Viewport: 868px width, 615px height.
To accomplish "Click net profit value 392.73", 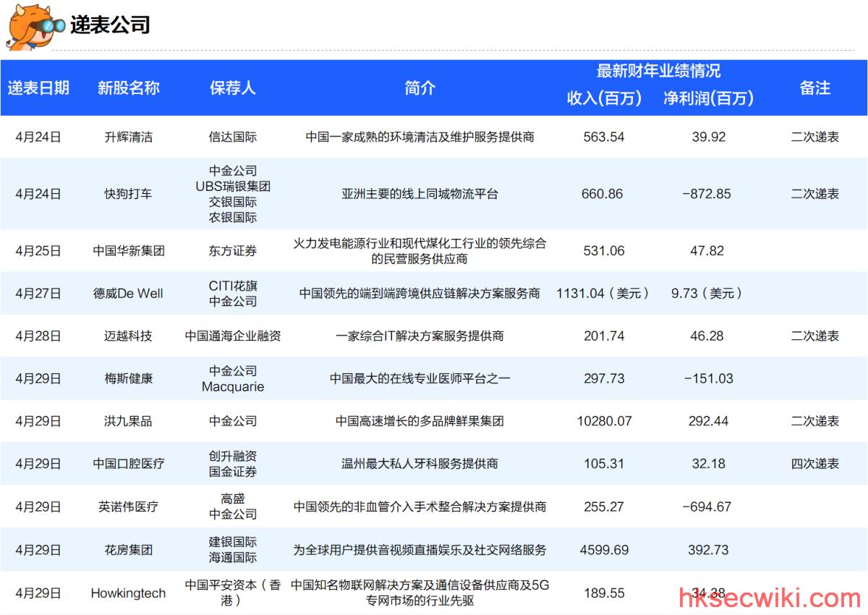I will click(x=708, y=550).
